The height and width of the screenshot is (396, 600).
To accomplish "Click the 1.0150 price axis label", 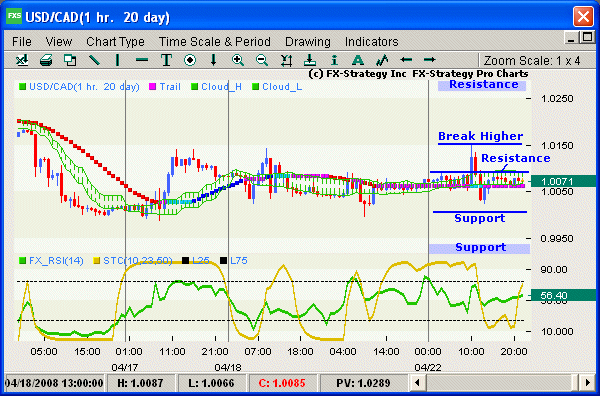I will (x=557, y=145).
